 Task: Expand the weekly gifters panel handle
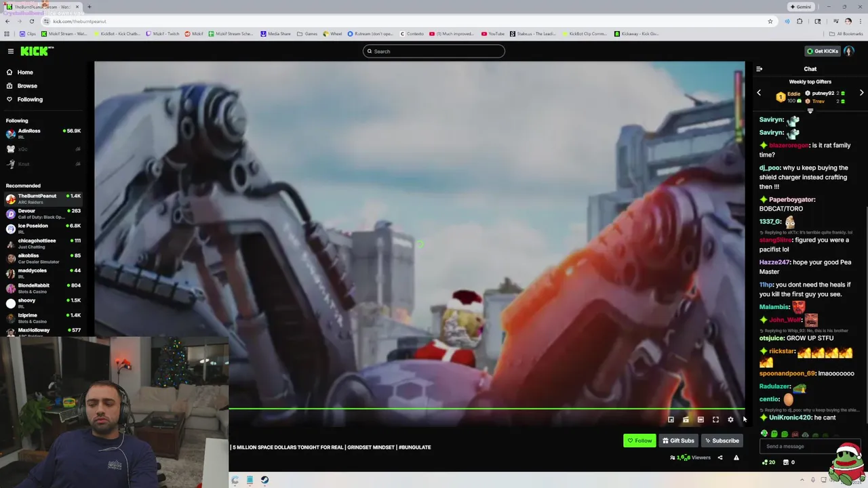tap(810, 111)
